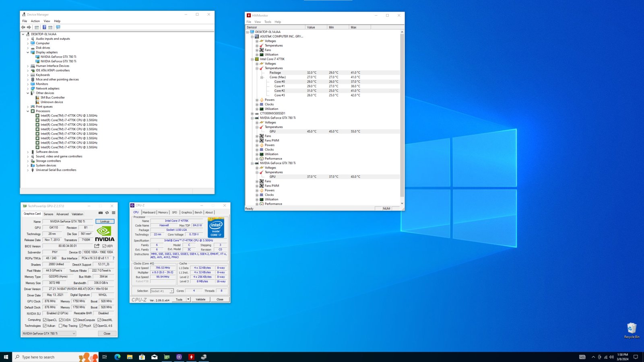Take a screenshot with GPU-Z's camera icon
This screenshot has width=644, height=362.
click(101, 213)
